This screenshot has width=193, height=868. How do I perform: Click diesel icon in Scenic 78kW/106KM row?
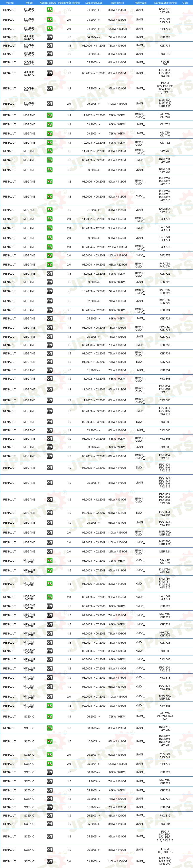pos(50,799)
